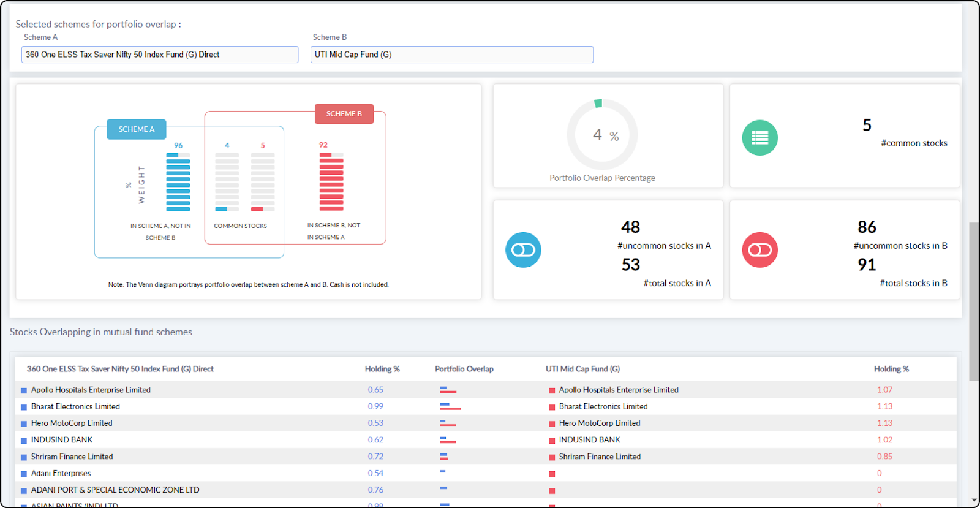Click UTI holding value 1.02
The width and height of the screenshot is (980, 508).
(x=884, y=440)
